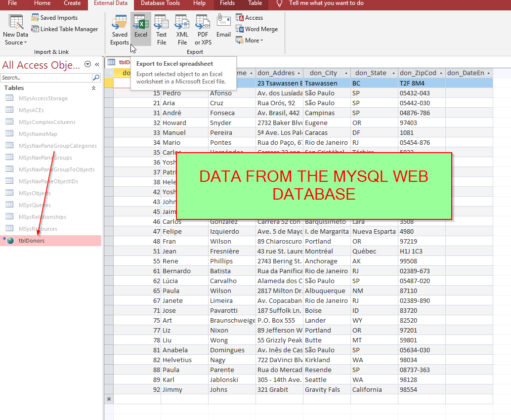Select MSysNavPaneObjectIDs in the Tables list

coord(48,181)
